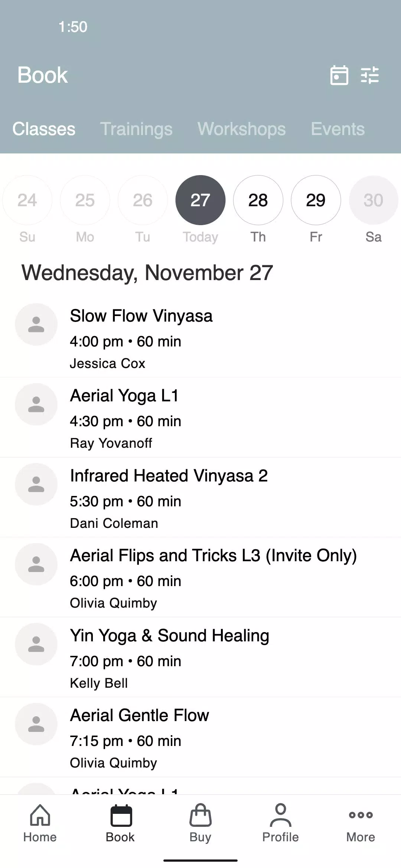The image size is (401, 868).
Task: Open the filter settings icon
Action: (370, 75)
